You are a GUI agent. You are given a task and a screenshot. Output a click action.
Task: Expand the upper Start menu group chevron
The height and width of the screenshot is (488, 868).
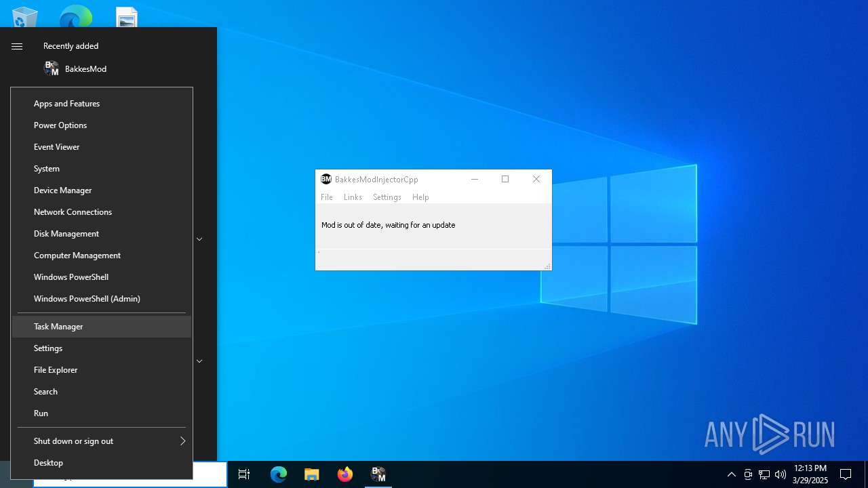(199, 239)
